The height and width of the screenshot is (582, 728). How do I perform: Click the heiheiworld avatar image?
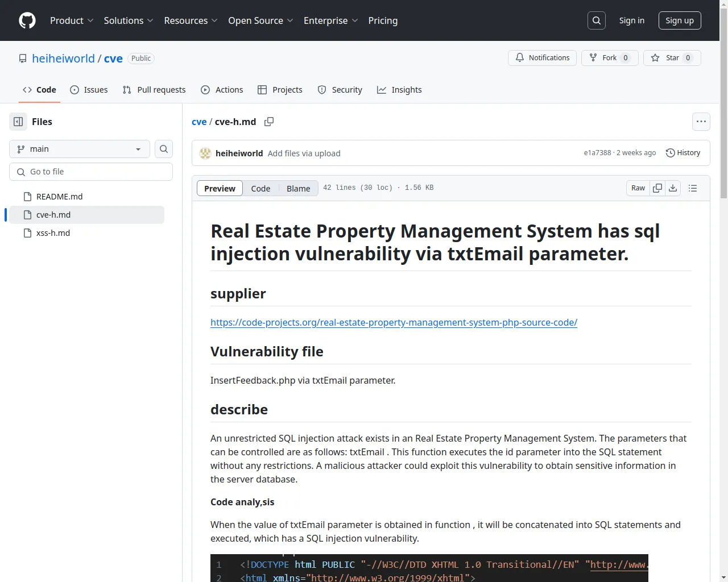205,153
